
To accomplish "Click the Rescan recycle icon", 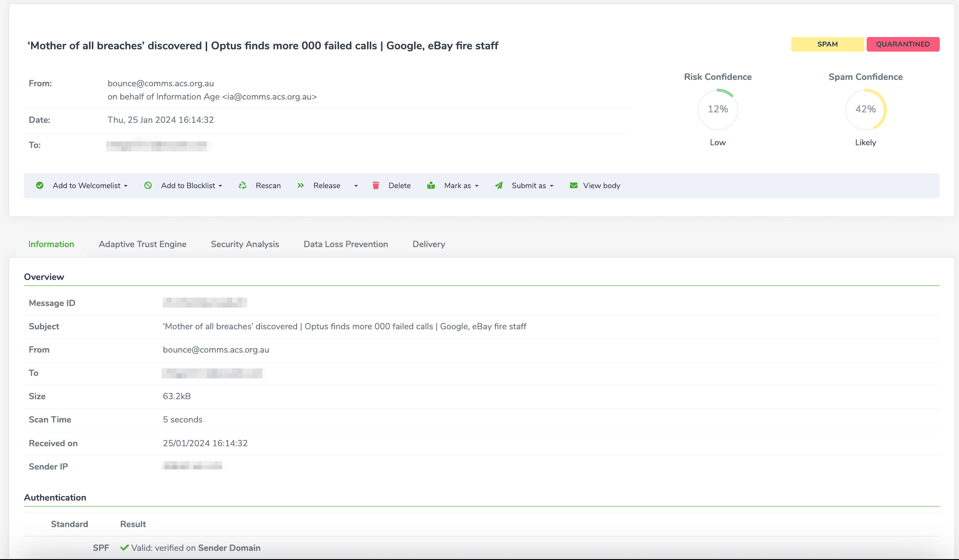I will pos(243,185).
